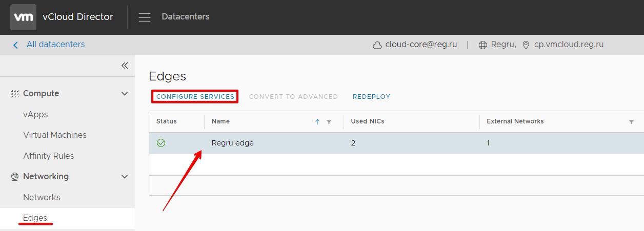Open Virtual Machines in the sidebar
This screenshot has width=644, height=231.
pyautogui.click(x=55, y=135)
